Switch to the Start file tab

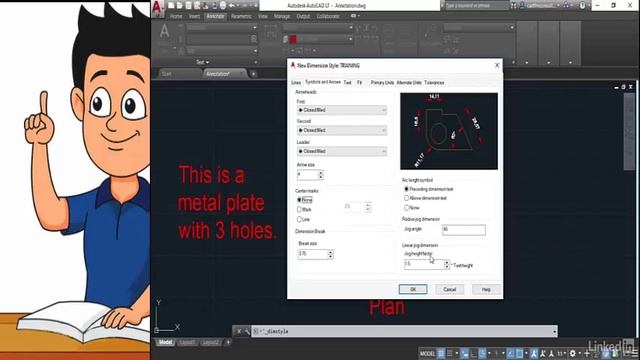pyautogui.click(x=167, y=74)
